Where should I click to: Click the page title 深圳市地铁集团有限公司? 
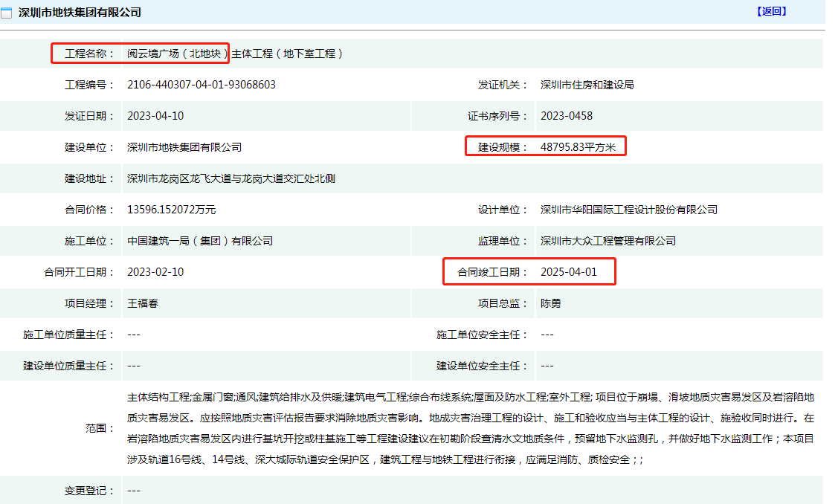80,13
